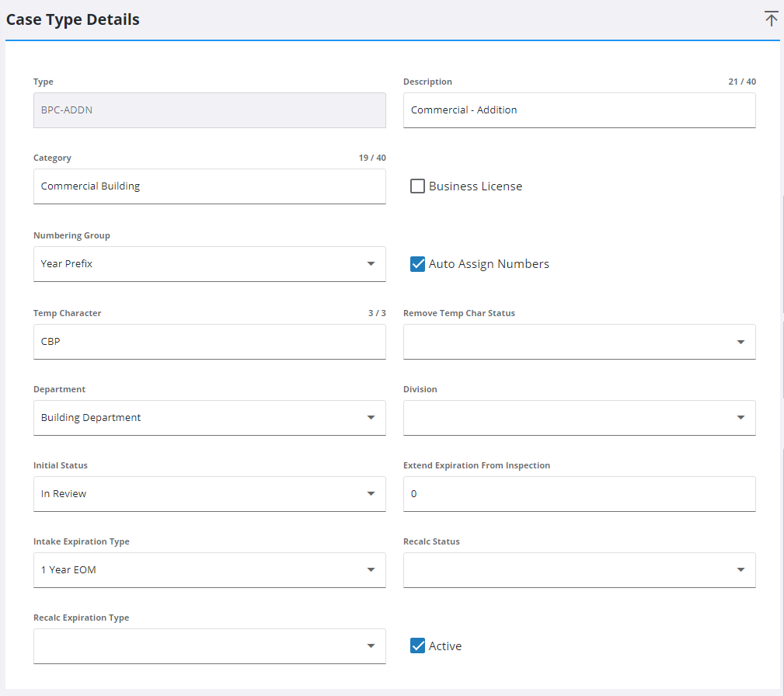Click the Temp Character counter 3 / 3
This screenshot has width=784, height=696.
(x=377, y=313)
